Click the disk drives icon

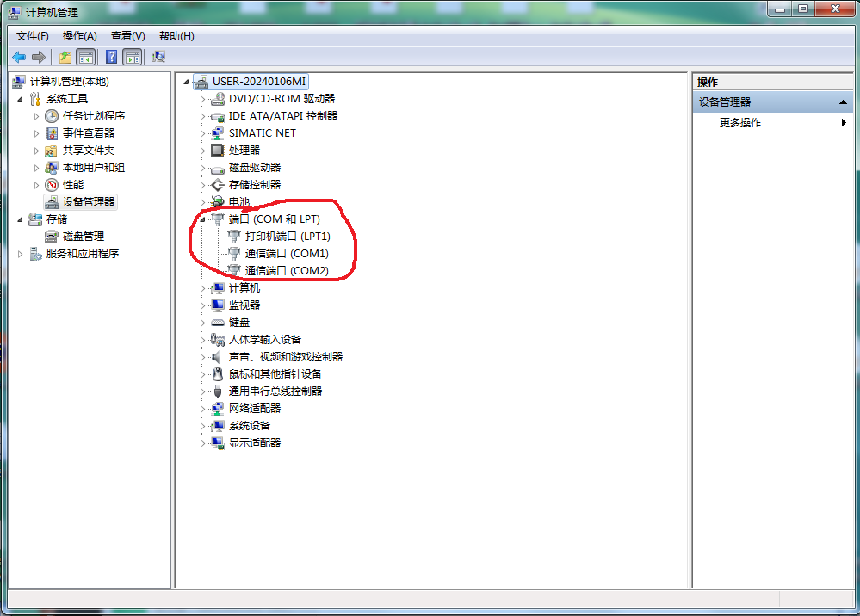pos(218,169)
